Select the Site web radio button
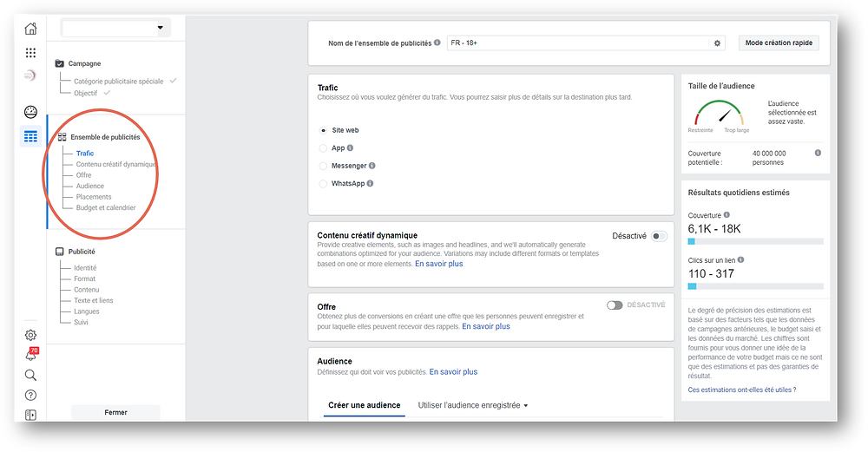 point(323,130)
